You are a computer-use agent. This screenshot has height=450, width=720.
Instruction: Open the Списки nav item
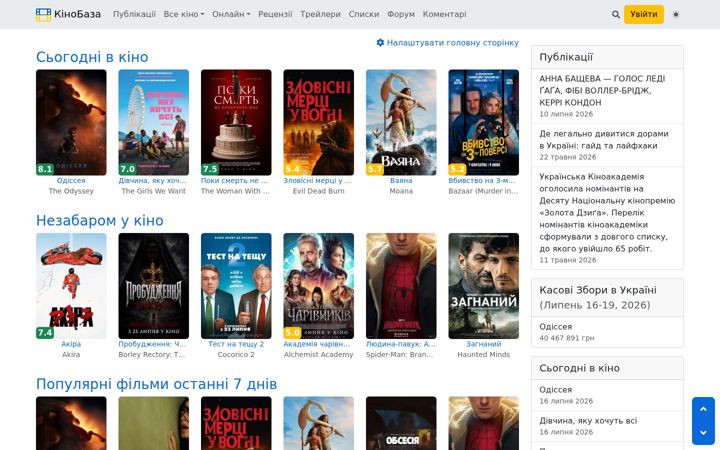tap(364, 14)
